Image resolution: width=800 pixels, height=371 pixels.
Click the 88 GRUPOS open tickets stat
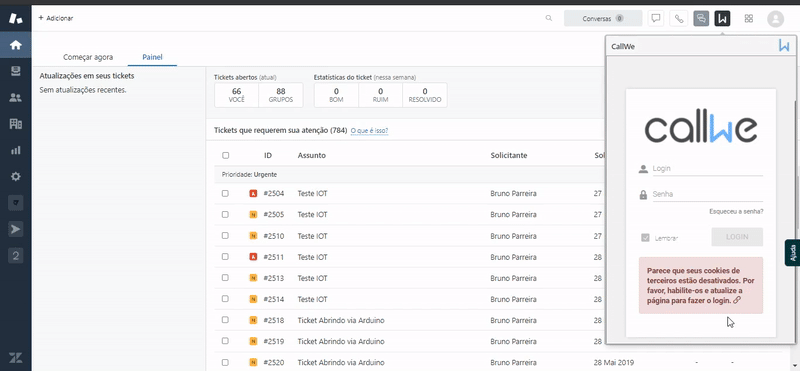[281, 95]
